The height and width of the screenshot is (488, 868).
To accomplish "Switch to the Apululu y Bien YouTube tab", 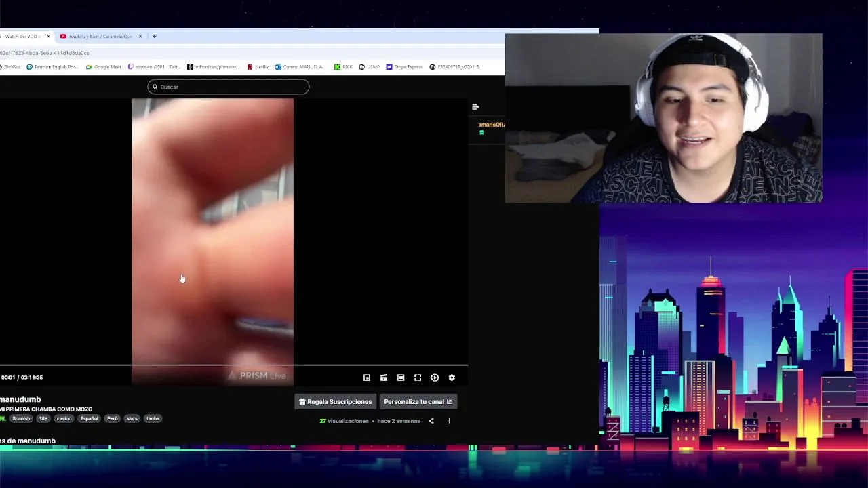I will tap(100, 37).
